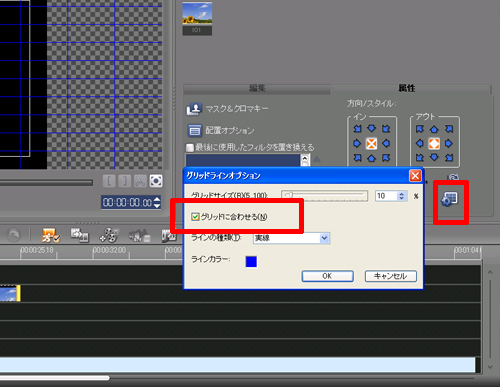
Task: Click the timeline vertical scrollbar down arrow
Action: [x=490, y=367]
